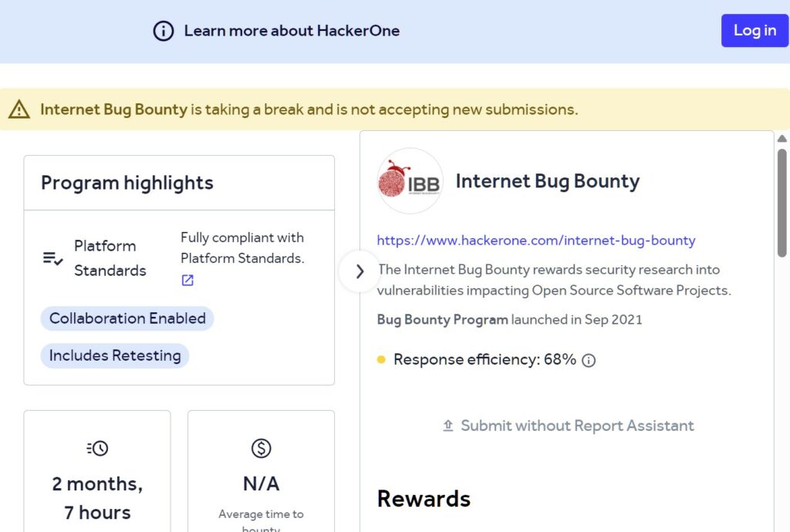Click the Platform Standards checklist icon
Viewport: 790px width, 532px height.
(52, 258)
